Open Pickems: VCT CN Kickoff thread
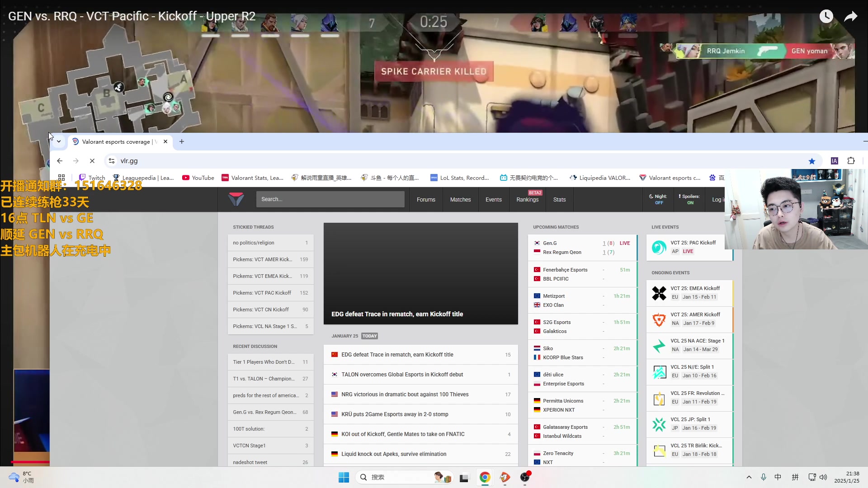 click(270, 310)
